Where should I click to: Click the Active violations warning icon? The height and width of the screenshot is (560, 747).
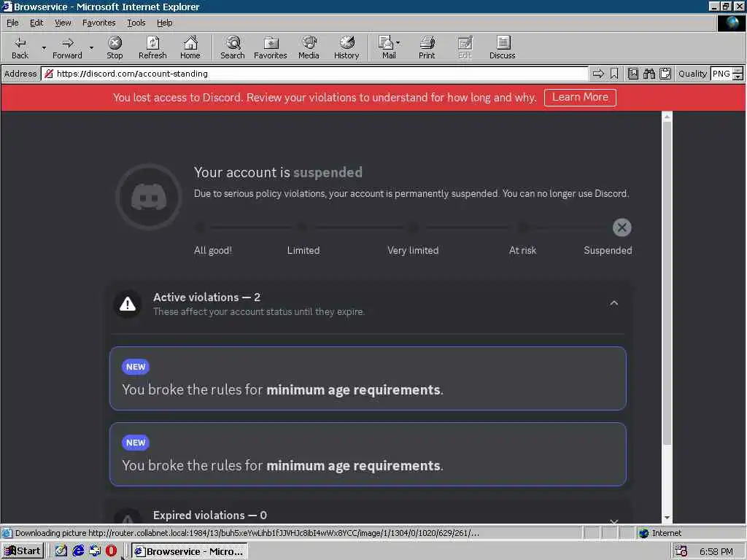[127, 304]
